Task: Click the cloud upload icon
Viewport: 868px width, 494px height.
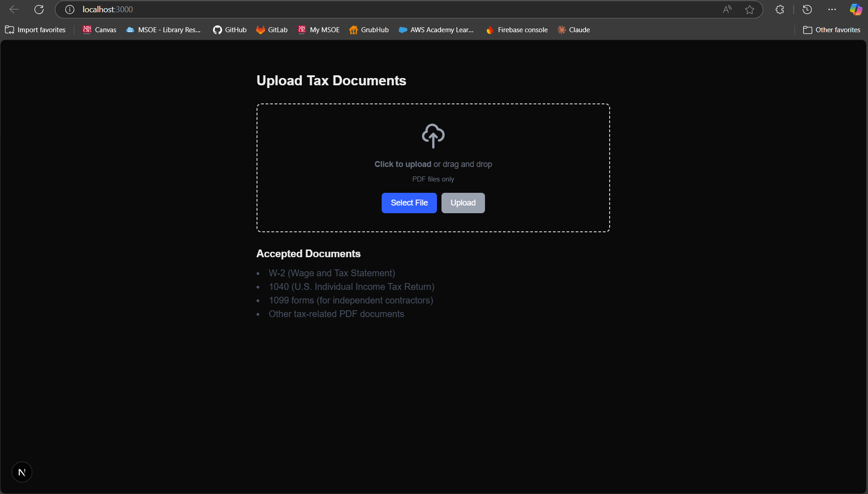Action: coord(433,136)
